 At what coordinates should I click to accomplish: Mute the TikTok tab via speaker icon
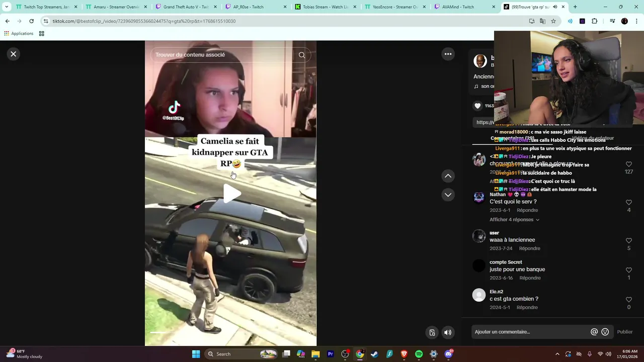point(555,7)
